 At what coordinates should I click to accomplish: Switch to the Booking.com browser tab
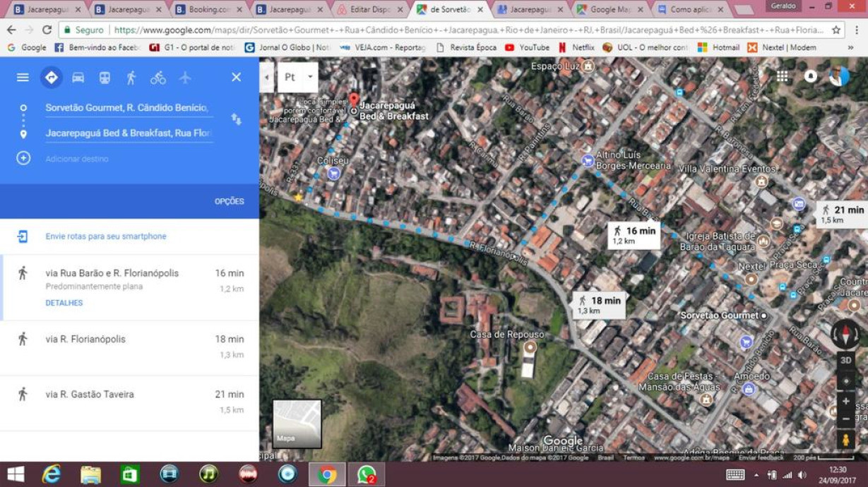(210, 9)
